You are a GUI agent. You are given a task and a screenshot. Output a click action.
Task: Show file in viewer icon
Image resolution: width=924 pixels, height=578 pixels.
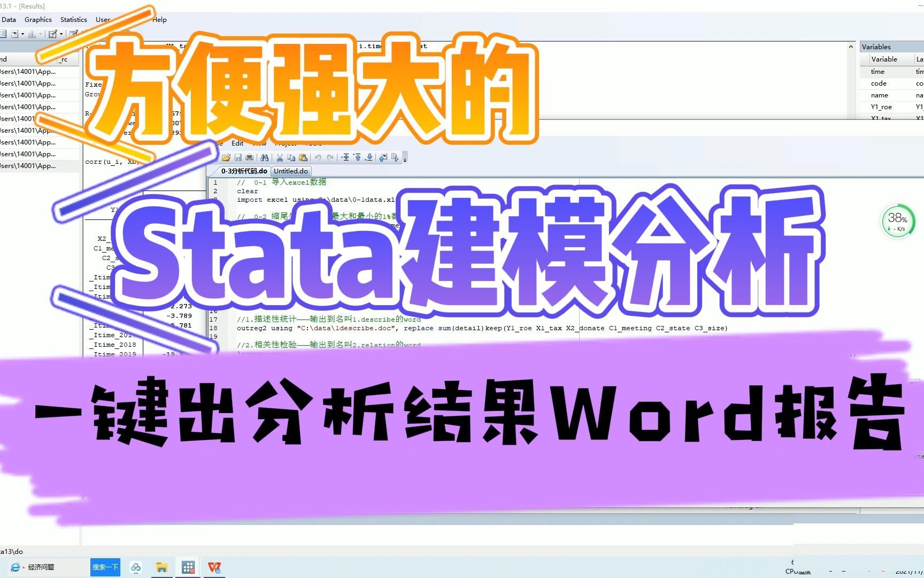[x=383, y=157]
